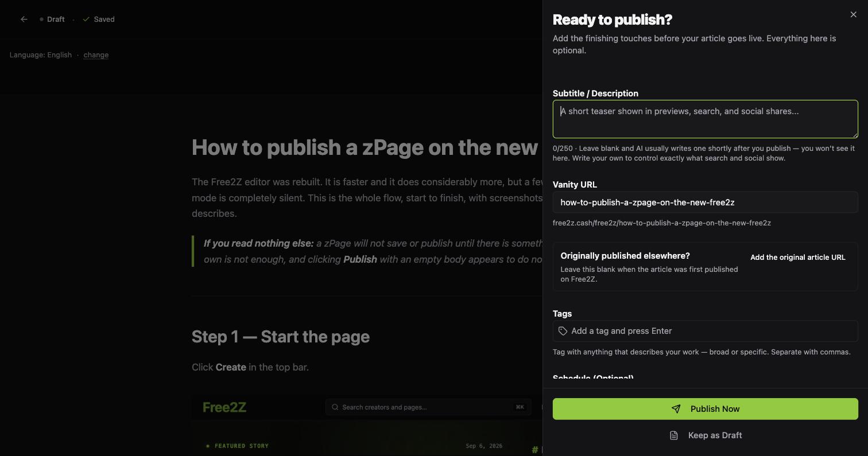Click the bold word 'Create' in the article
This screenshot has height=456, width=868.
pyautogui.click(x=231, y=367)
